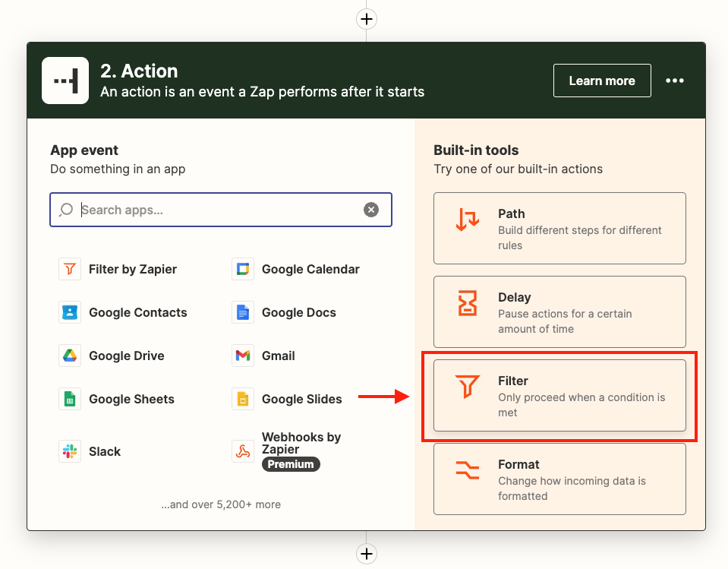Click the Premium badge under Webhooks
Image resolution: width=728 pixels, height=569 pixels.
[x=291, y=464]
